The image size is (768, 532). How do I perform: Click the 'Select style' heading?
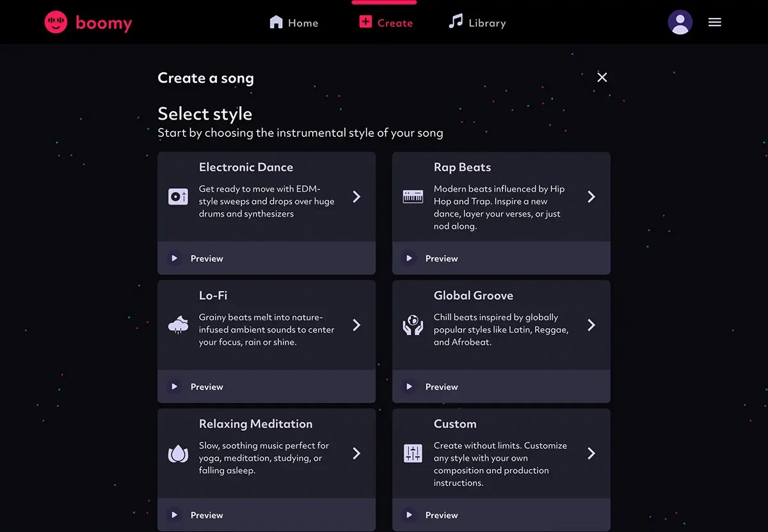205,114
